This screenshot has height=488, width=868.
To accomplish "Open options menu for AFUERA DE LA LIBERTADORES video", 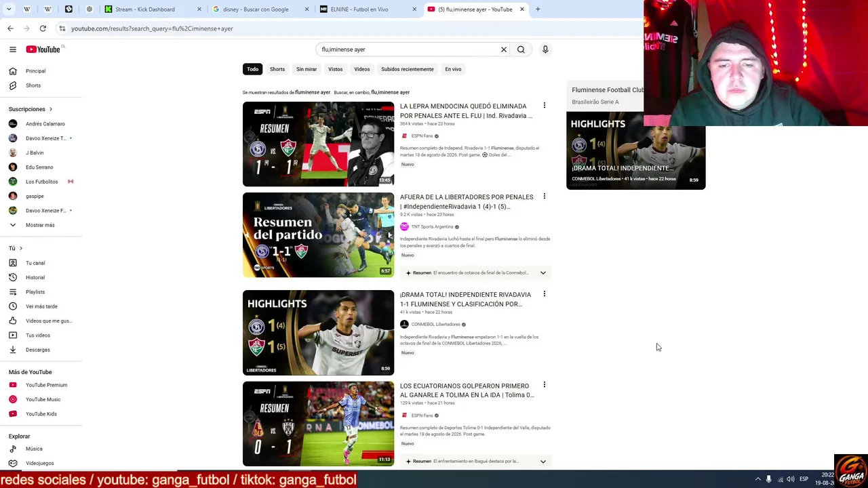I will [x=544, y=197].
